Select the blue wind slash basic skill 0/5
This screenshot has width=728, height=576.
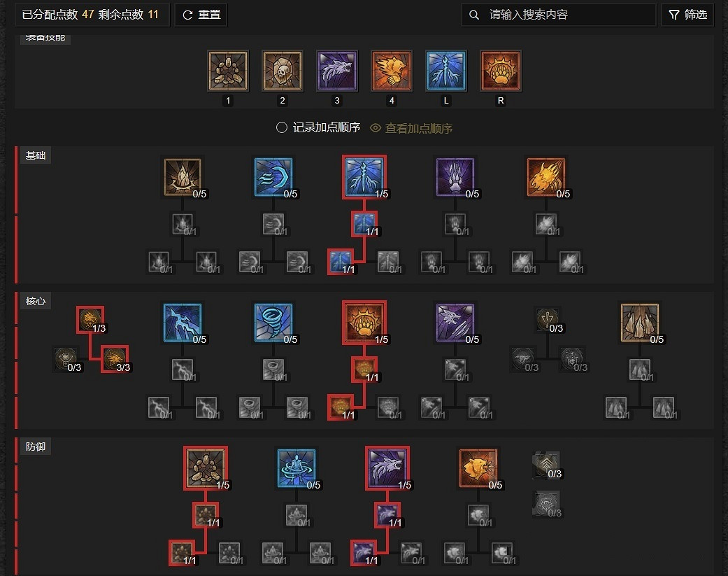click(273, 177)
